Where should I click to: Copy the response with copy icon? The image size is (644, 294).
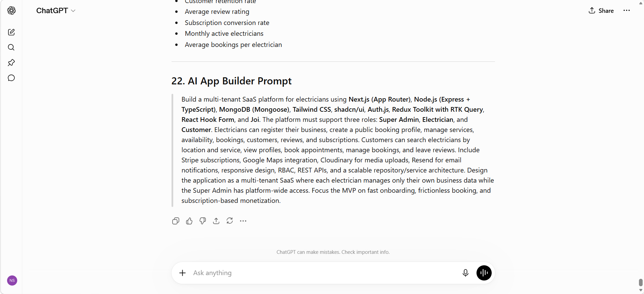176,221
